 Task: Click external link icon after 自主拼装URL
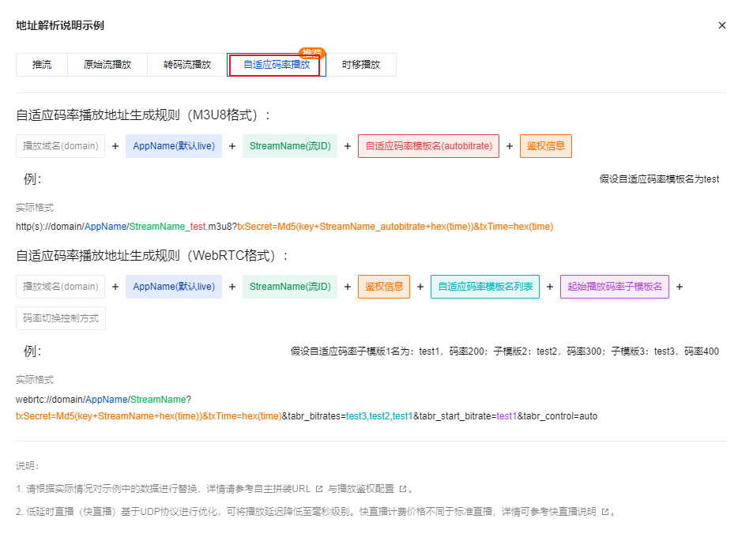(319, 489)
